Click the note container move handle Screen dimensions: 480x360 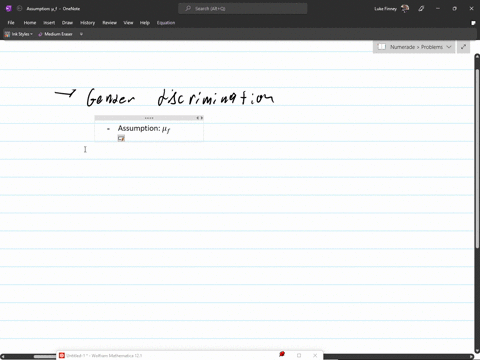149,118
